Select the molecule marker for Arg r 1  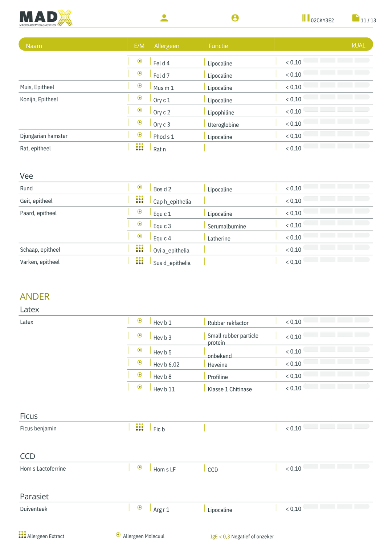tap(140, 507)
